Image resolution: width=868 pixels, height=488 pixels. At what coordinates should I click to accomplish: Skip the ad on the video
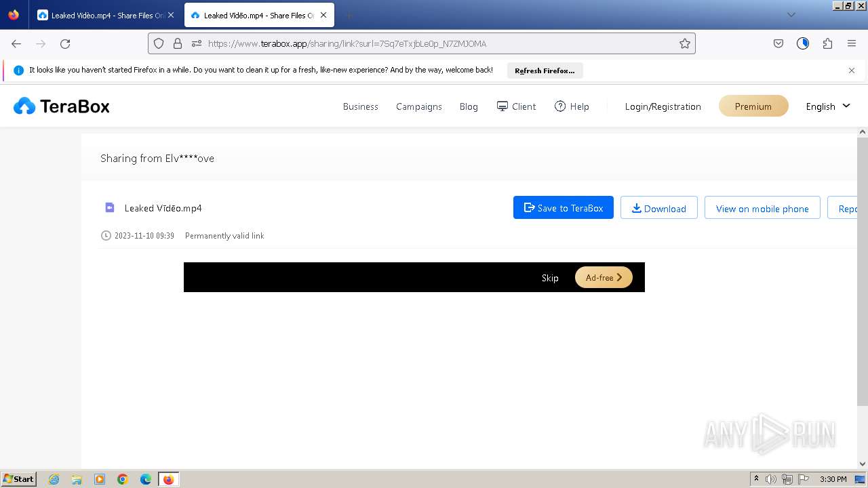[550, 278]
